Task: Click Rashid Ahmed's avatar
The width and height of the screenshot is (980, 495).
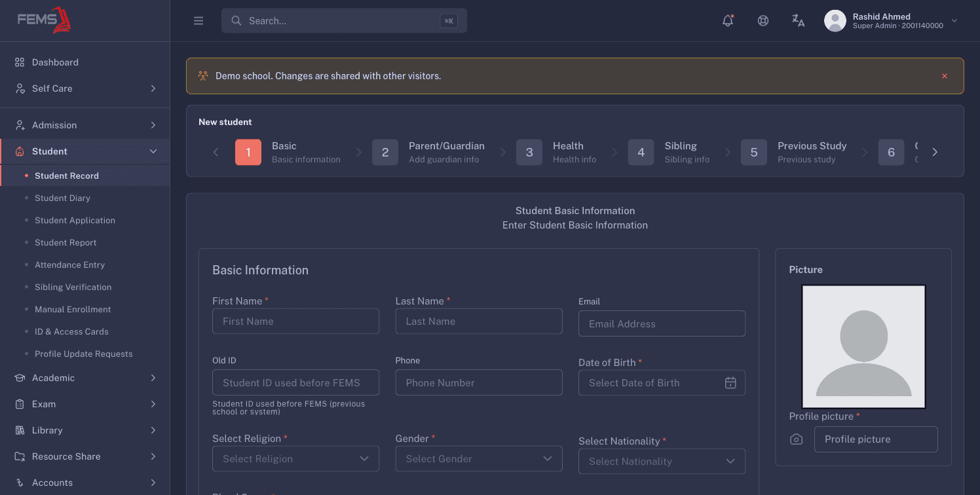Action: [835, 21]
